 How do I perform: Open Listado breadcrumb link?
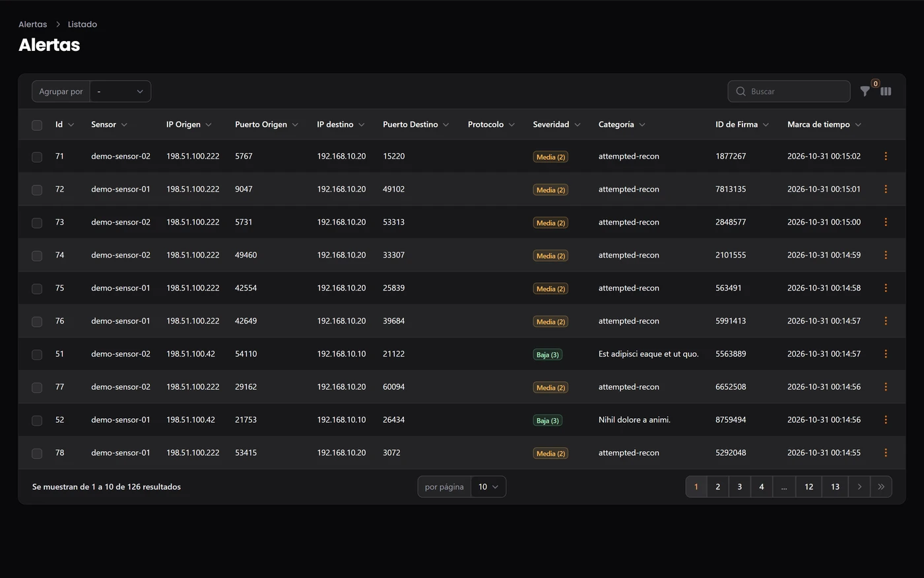82,24
